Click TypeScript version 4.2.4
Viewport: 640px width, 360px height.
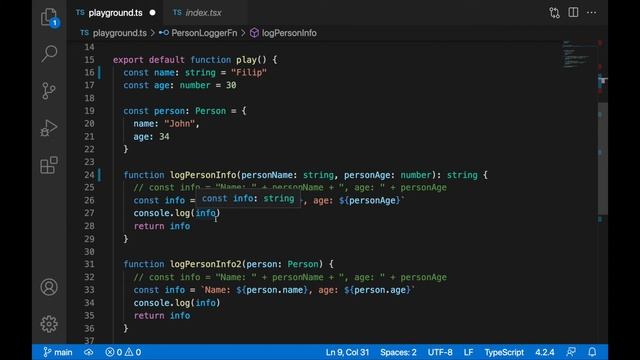click(545, 352)
